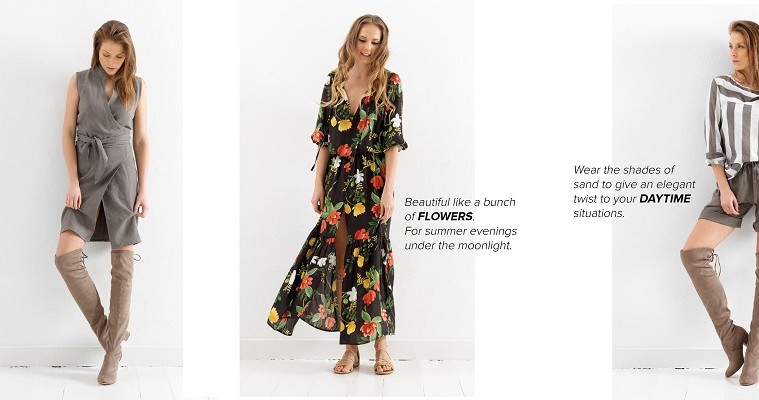
Task: Click the right model's taupe boot
Action: (x=713, y=310)
